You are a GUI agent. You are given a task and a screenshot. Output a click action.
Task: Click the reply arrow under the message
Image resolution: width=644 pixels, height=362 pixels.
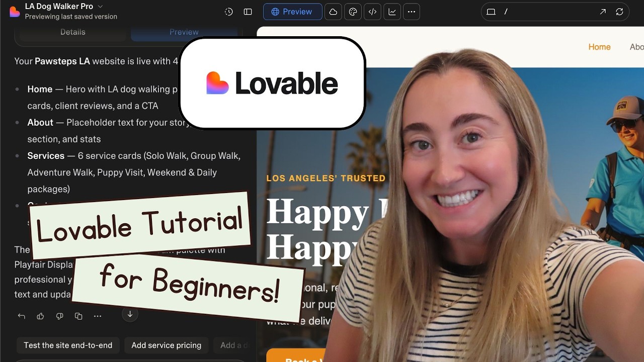tap(21, 316)
